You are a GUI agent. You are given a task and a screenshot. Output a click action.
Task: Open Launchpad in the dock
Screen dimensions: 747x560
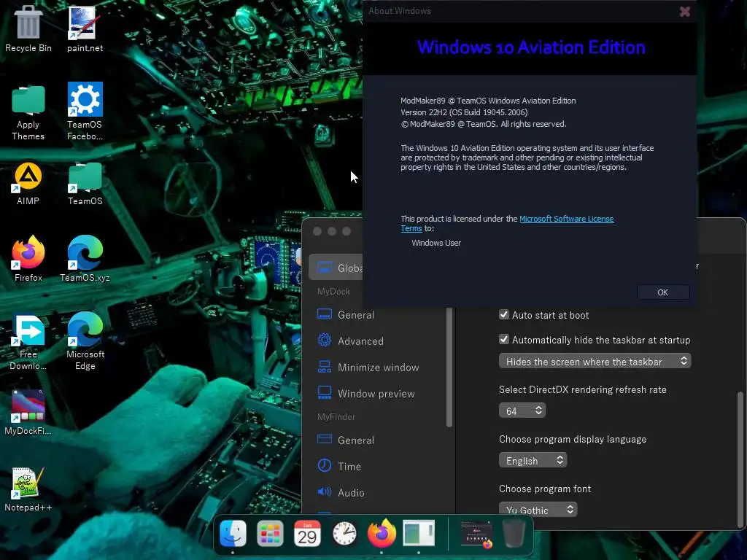click(x=270, y=533)
